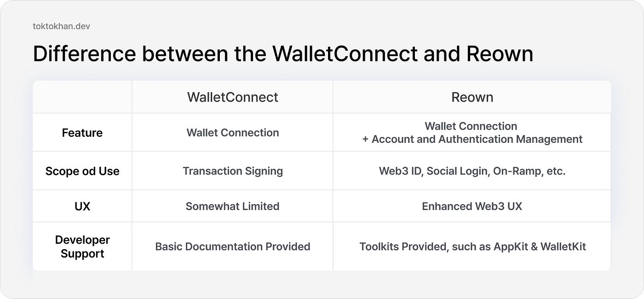The image size is (644, 299).
Task: Select the Somewhat Limited cell
Action: pyautogui.click(x=232, y=206)
